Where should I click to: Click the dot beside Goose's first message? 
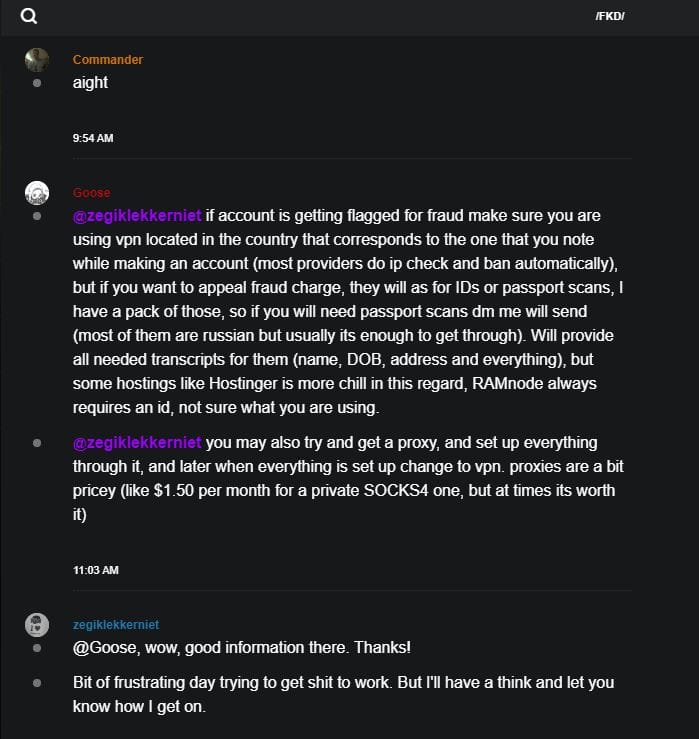click(37, 215)
